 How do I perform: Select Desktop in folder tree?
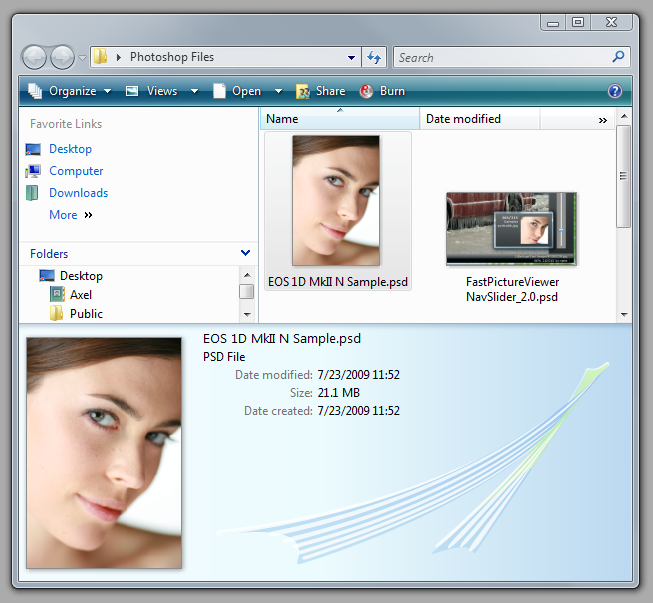click(x=81, y=276)
